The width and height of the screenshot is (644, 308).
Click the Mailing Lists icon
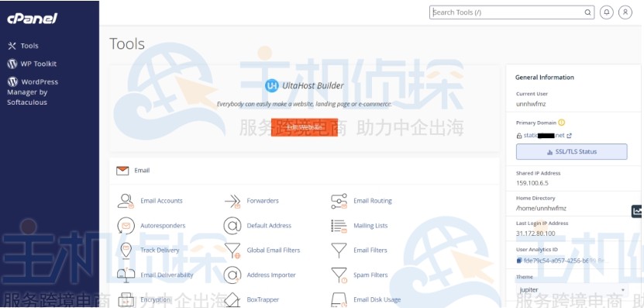coord(339,225)
